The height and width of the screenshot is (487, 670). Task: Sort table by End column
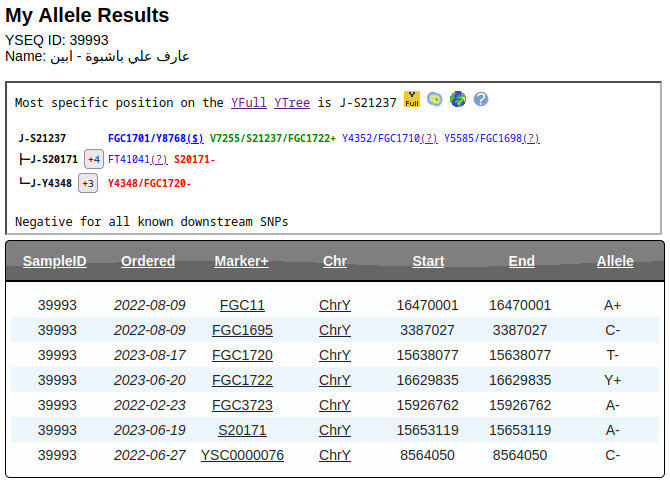521,261
